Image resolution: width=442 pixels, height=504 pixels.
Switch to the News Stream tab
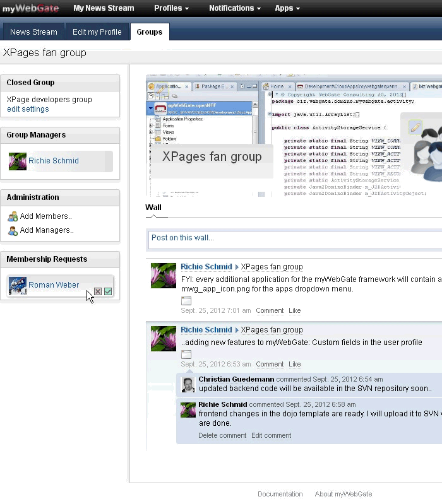[x=33, y=32]
